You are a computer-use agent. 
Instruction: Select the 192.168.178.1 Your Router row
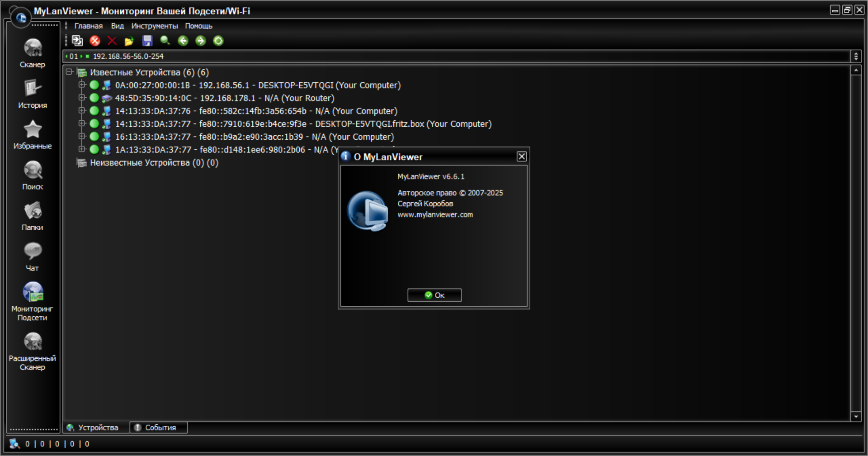pyautogui.click(x=225, y=98)
